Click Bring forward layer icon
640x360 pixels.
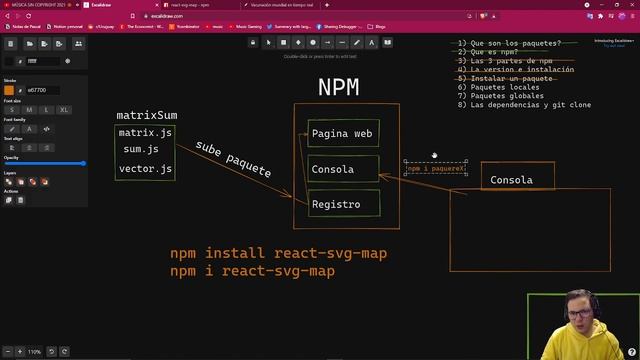(44, 182)
